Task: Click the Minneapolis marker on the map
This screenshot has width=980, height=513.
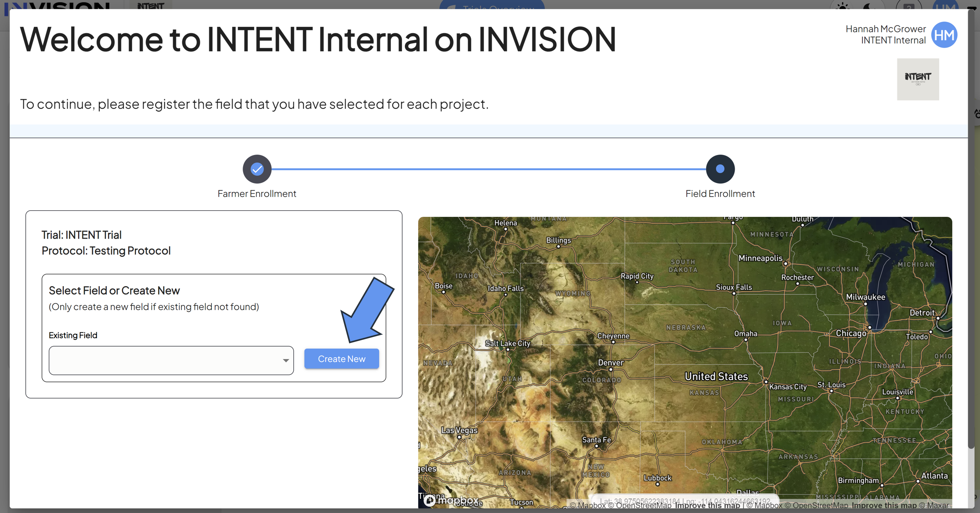Action: click(x=785, y=264)
